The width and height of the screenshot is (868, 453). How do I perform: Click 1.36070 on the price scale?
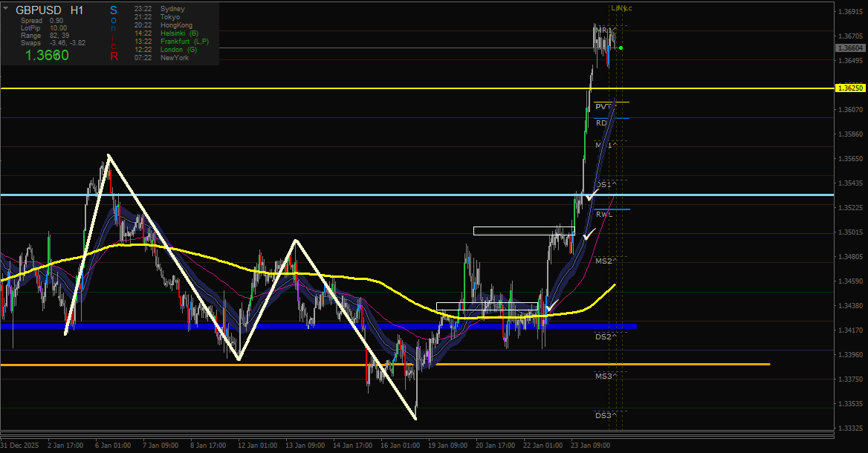click(x=851, y=109)
